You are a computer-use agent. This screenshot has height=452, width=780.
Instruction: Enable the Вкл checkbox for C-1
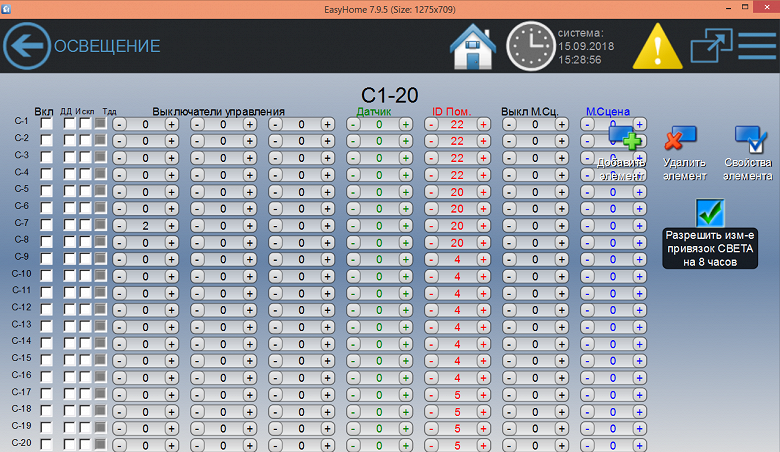pyautogui.click(x=46, y=124)
